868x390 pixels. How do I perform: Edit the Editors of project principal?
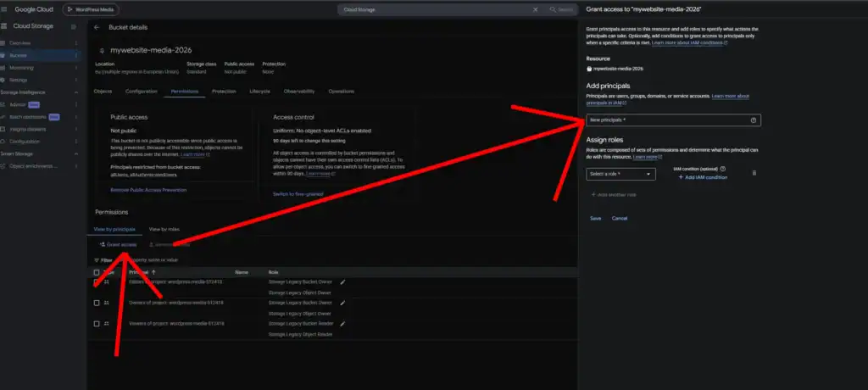tap(342, 282)
